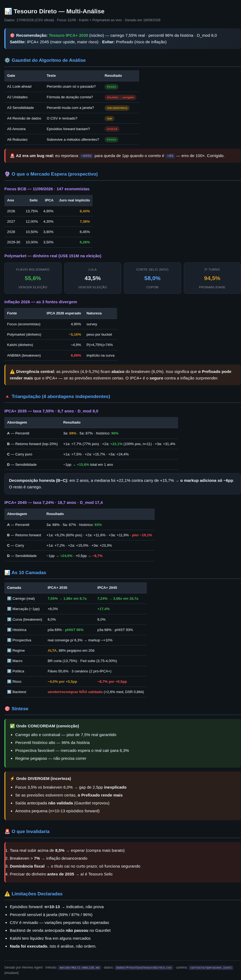Click the dados/PrecoTaxaTesouroDireto.csv path in footer
Screen dimensions: 241x980
coord(144,967)
